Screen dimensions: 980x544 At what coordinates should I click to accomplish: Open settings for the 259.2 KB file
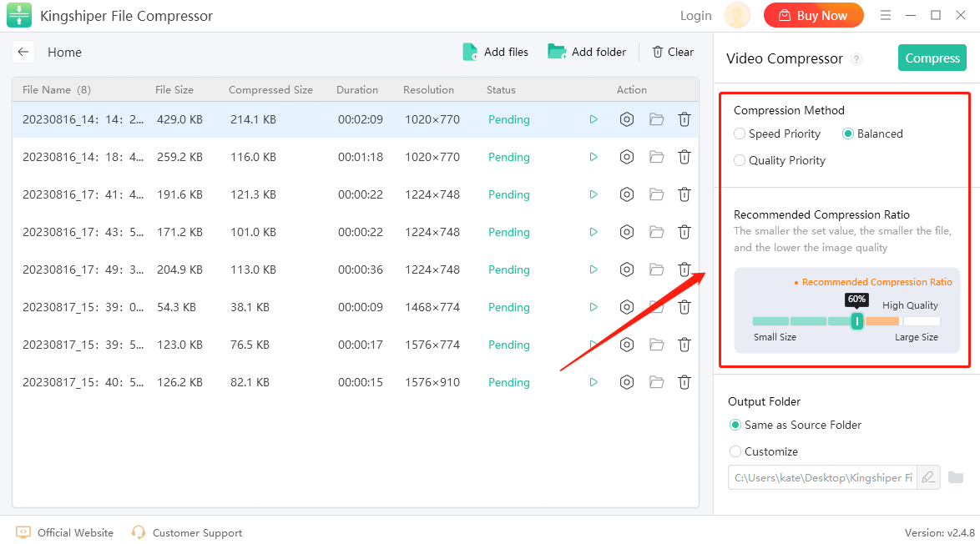pyautogui.click(x=626, y=157)
